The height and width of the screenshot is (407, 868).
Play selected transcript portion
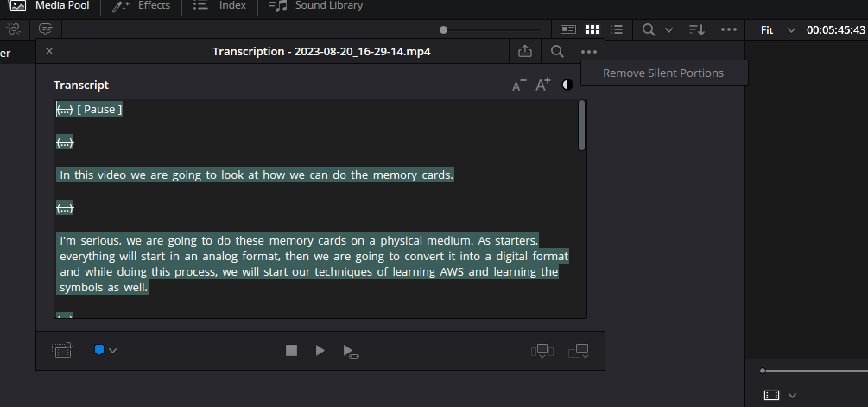[351, 351]
